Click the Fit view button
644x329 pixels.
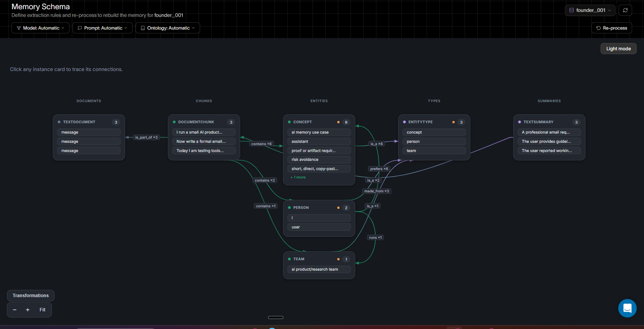42,310
